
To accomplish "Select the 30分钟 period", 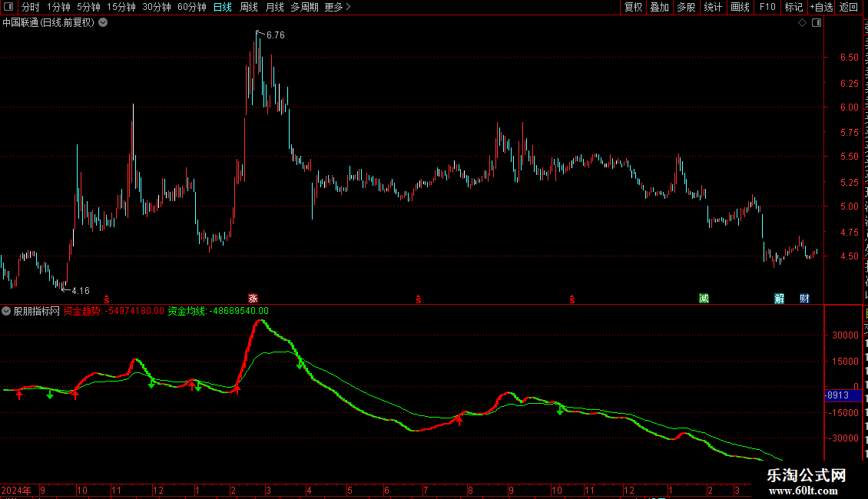I will (x=157, y=7).
